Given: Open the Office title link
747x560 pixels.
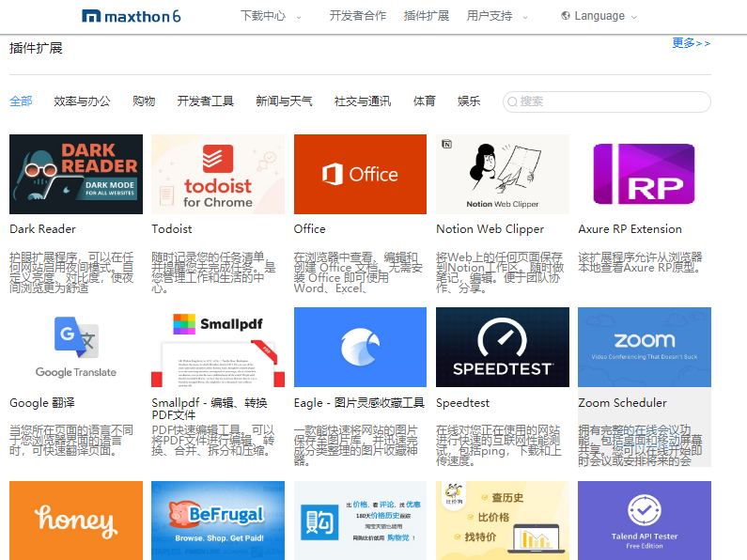Looking at the screenshot, I should pyautogui.click(x=310, y=229).
